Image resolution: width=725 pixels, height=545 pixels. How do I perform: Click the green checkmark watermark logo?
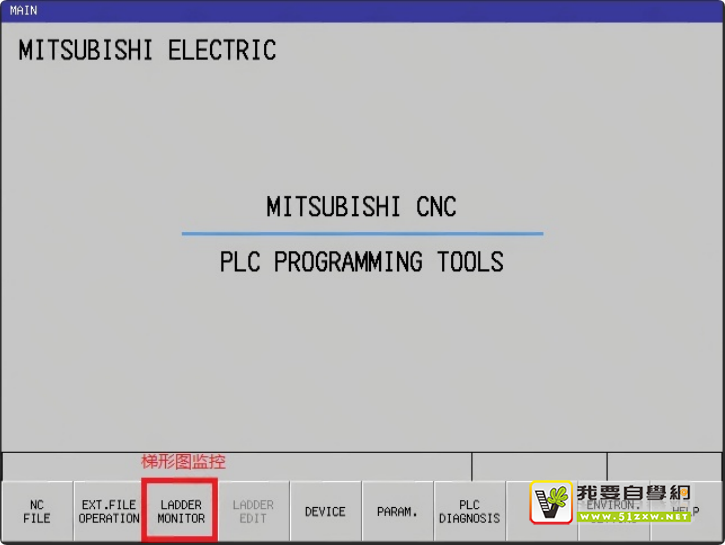click(x=551, y=503)
